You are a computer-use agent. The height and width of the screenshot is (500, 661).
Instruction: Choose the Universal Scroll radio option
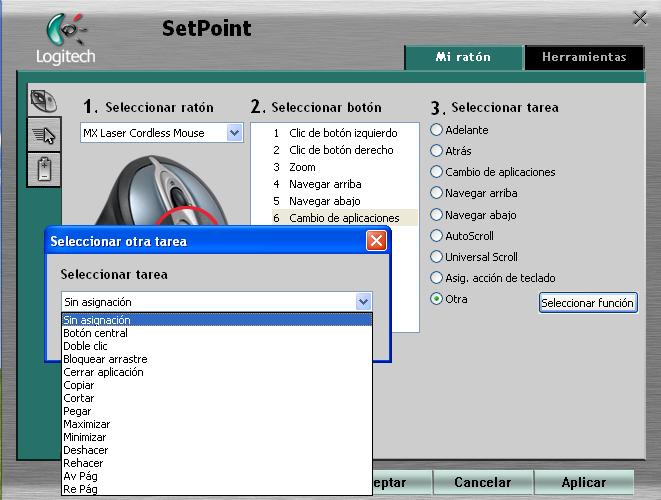[436, 256]
